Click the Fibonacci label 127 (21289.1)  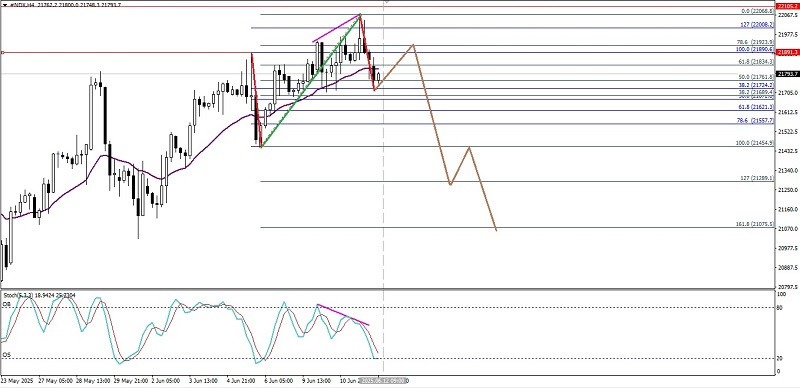pos(757,178)
